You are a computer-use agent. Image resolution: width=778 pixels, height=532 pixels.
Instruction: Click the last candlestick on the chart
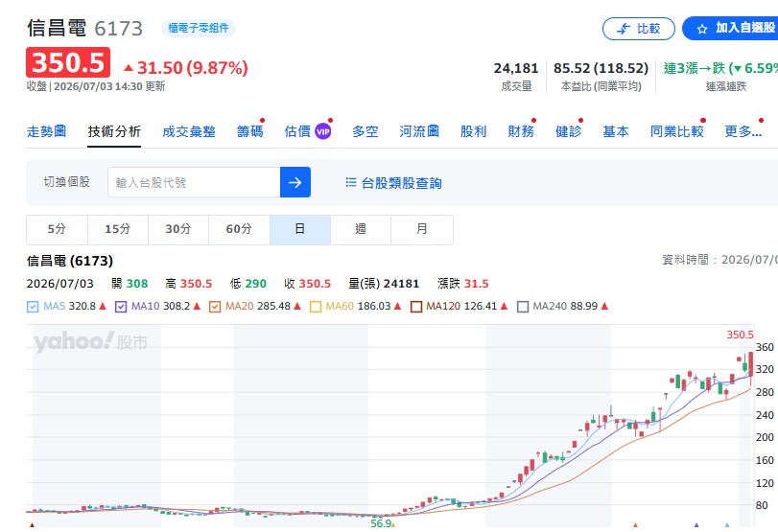tap(751, 368)
